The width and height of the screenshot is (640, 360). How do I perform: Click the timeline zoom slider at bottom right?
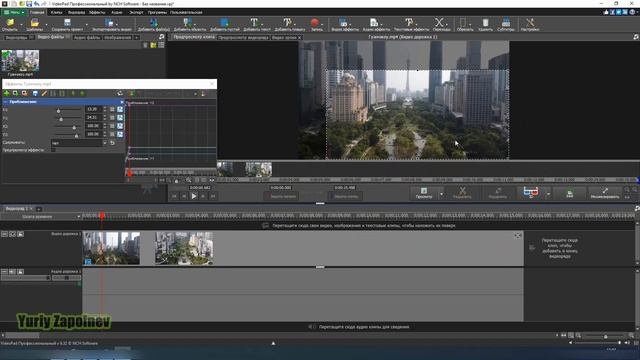(x=606, y=336)
